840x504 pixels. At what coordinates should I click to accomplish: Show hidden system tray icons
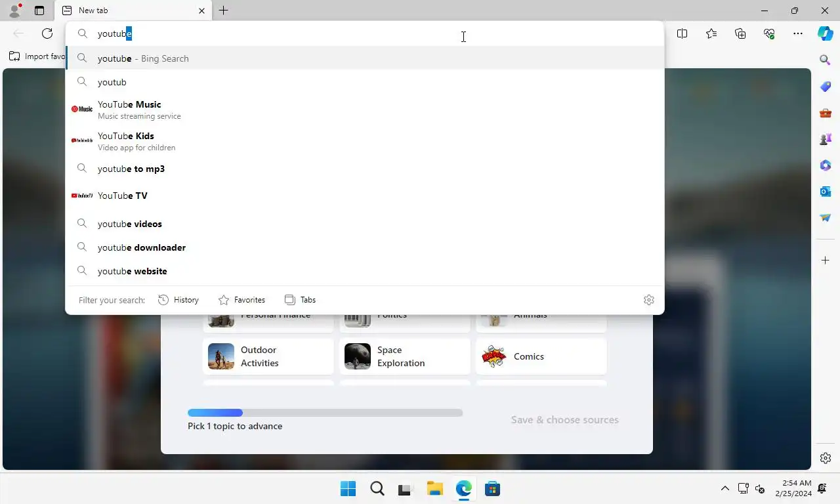[x=724, y=489]
